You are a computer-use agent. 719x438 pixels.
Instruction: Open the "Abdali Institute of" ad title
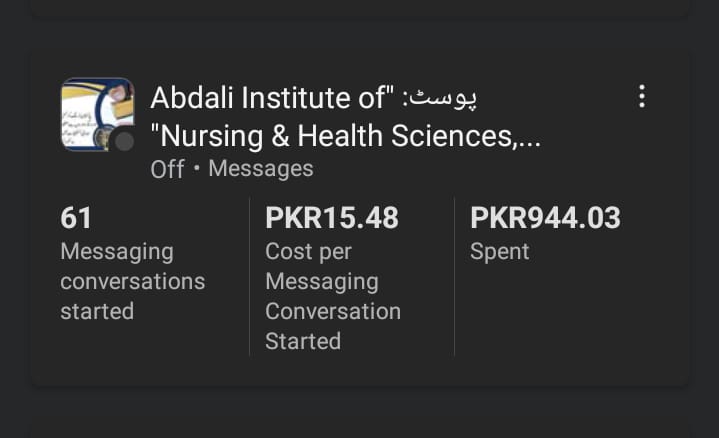(268, 98)
